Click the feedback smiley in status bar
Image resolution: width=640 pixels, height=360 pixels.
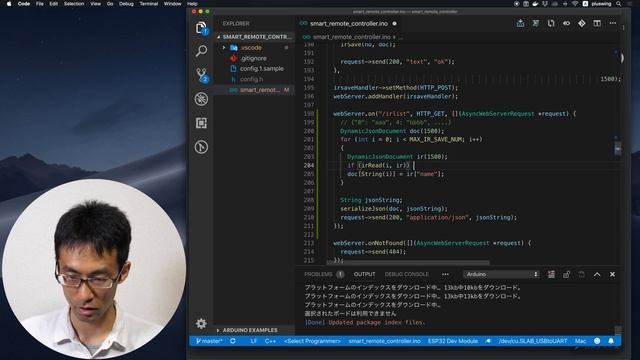[x=597, y=341]
